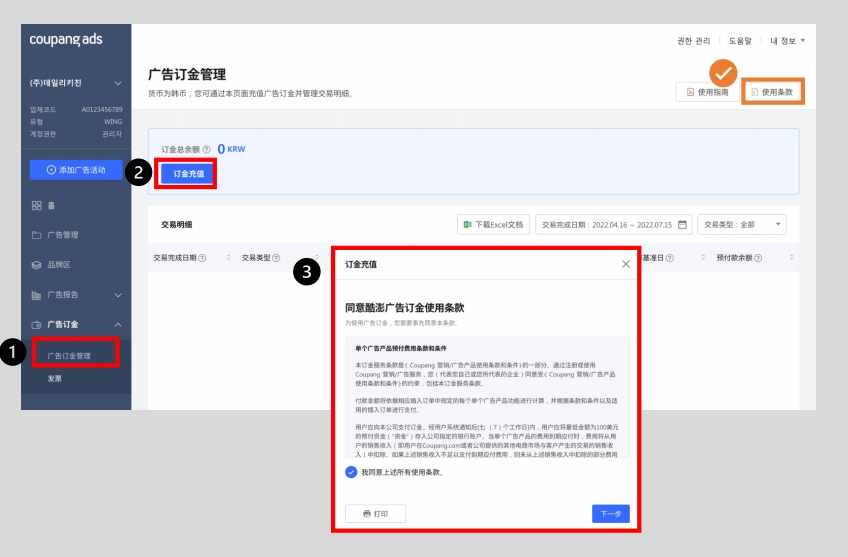Click the 使用指南 button
848x557 pixels.
(x=707, y=92)
